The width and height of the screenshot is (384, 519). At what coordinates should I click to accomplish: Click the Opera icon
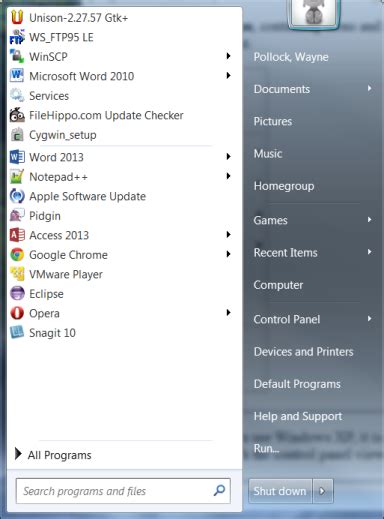(x=17, y=313)
